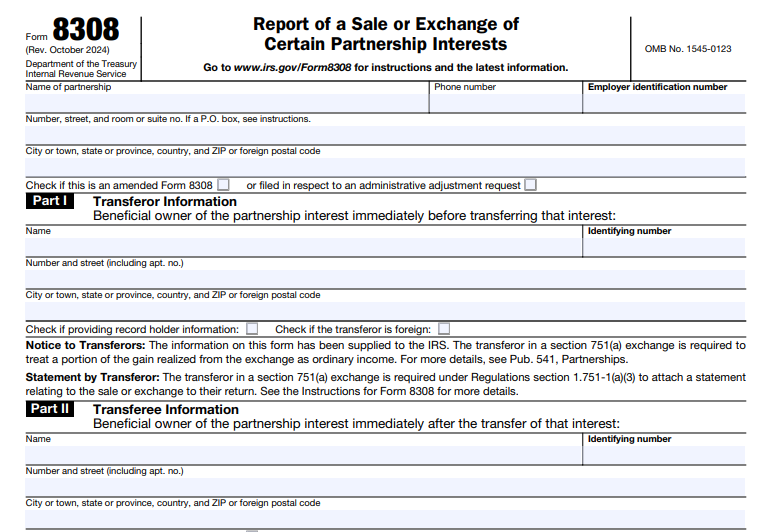Click the partnership street address field
Viewport: 765px width, 532px height.
coord(385,135)
